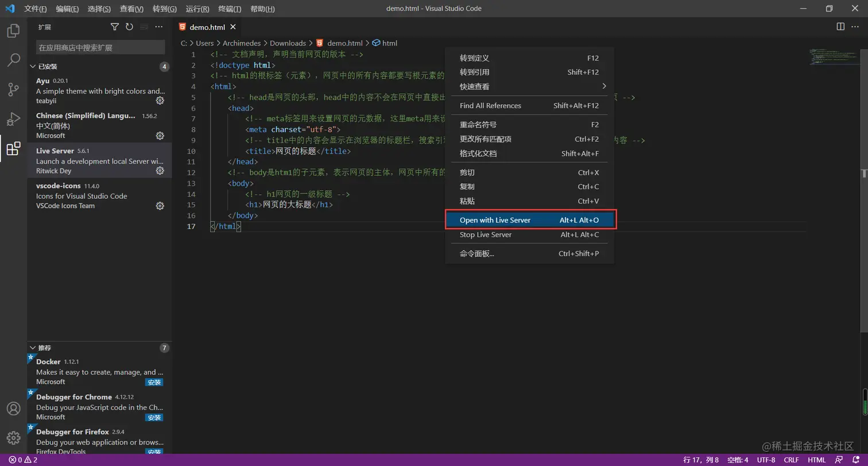This screenshot has height=466, width=868.
Task: Select the Live Server extension entry
Action: [x=99, y=160]
